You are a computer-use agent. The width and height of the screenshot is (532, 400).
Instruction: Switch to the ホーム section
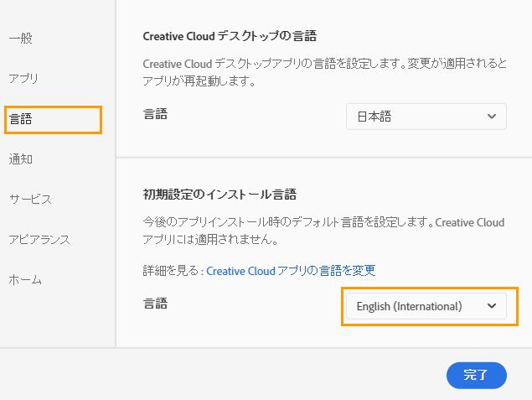(25, 280)
